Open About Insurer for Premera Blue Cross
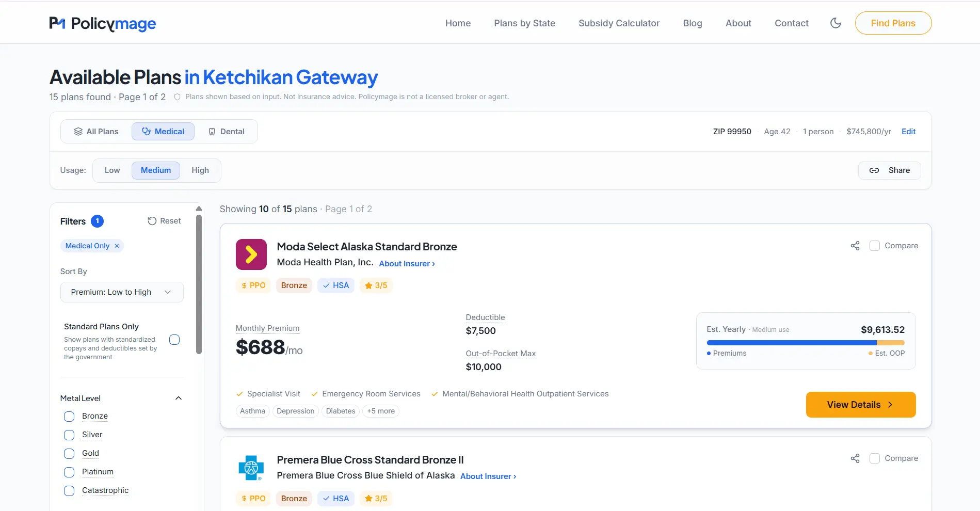This screenshot has width=980, height=511. click(x=488, y=476)
